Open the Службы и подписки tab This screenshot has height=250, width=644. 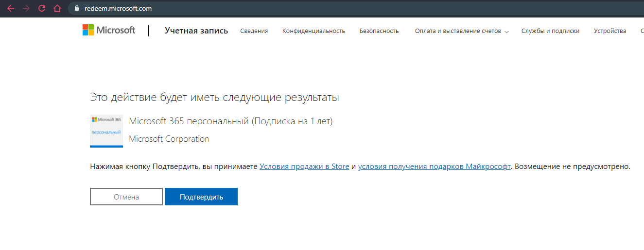click(x=550, y=31)
